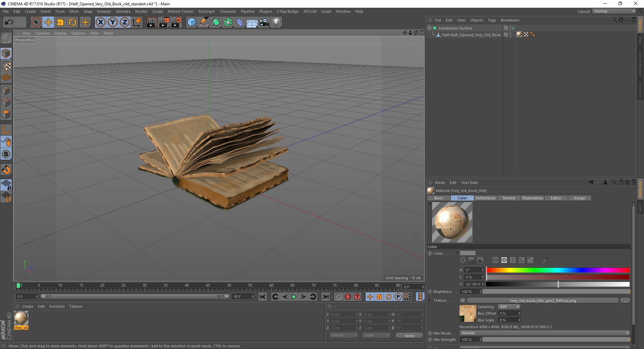This screenshot has width=644, height=349.
Task: Activate the Rotate tool
Action: (72, 22)
